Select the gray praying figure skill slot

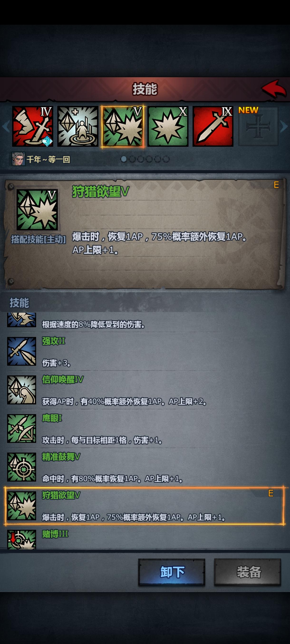pyautogui.click(x=77, y=126)
